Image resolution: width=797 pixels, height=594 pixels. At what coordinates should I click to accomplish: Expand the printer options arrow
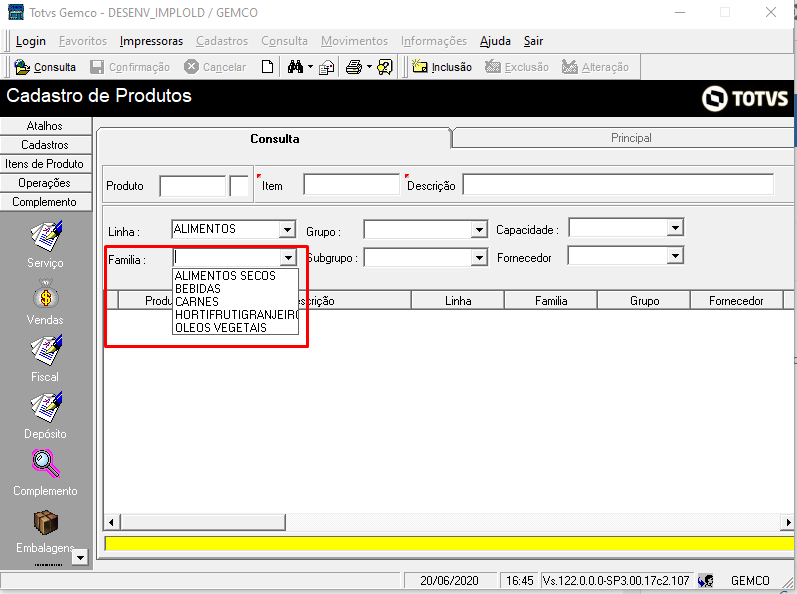coord(370,67)
